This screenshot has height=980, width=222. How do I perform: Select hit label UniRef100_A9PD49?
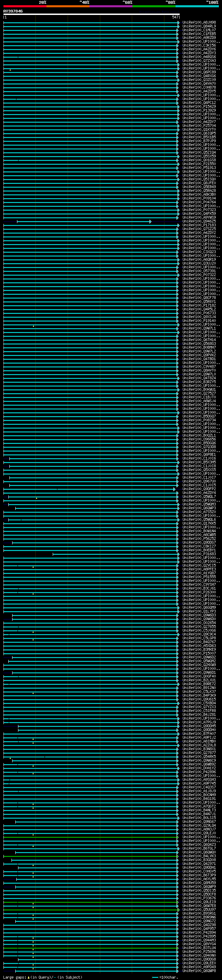click(199, 967)
